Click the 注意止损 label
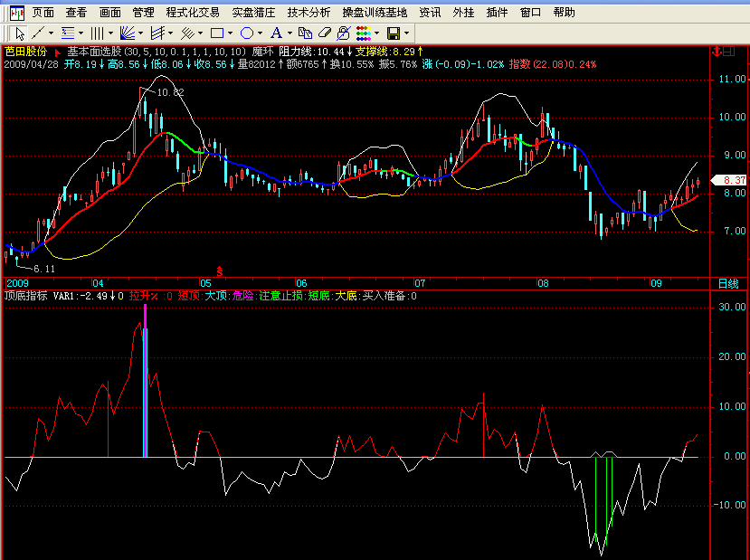This screenshot has width=750, height=560. click(x=280, y=296)
